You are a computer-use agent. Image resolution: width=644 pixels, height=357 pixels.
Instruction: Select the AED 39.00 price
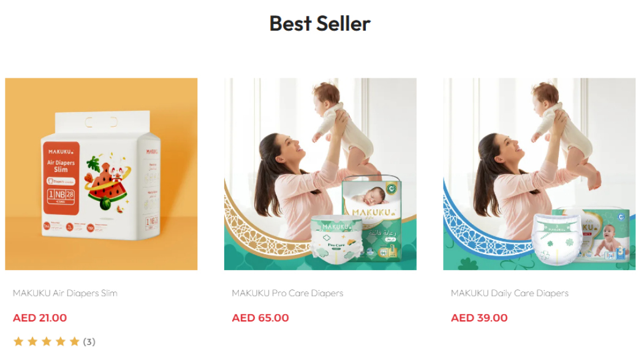tap(479, 318)
